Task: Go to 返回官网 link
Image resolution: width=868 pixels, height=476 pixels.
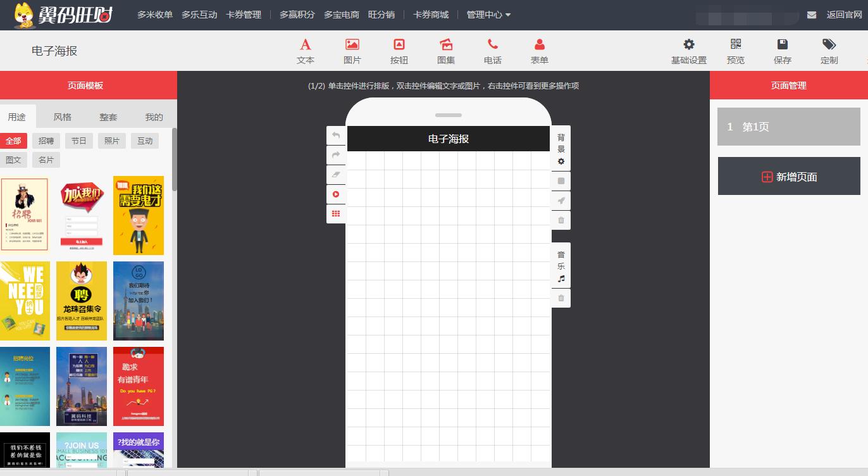Action: (x=845, y=15)
